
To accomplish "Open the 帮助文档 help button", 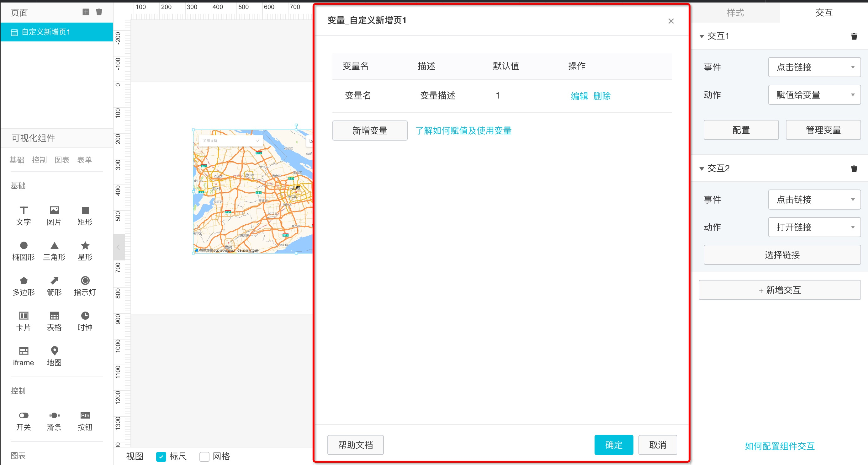I will 356,445.
